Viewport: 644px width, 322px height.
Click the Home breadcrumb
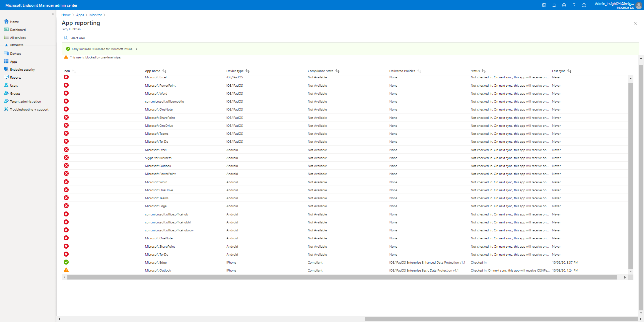pos(66,15)
